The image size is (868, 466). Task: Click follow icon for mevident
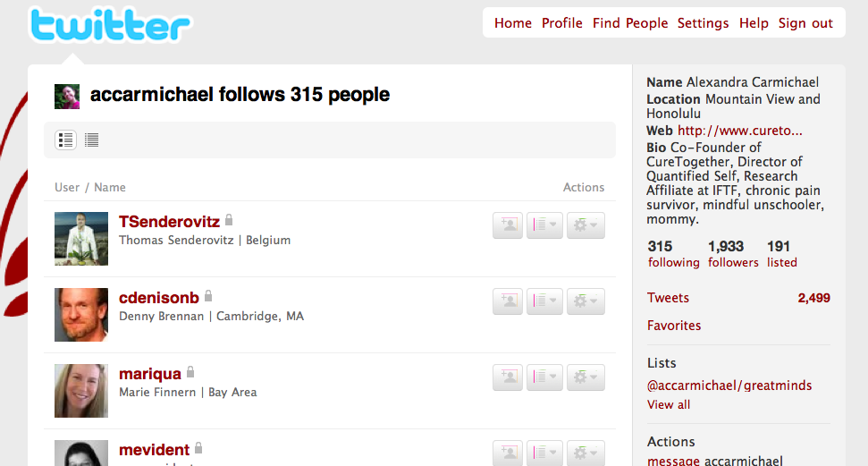pyautogui.click(x=508, y=453)
